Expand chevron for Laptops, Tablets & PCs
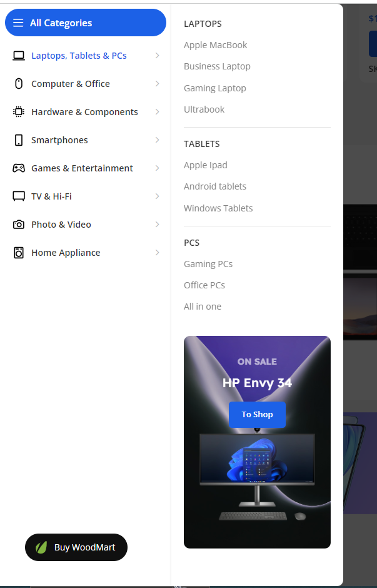Image resolution: width=377 pixels, height=588 pixels. tap(158, 56)
